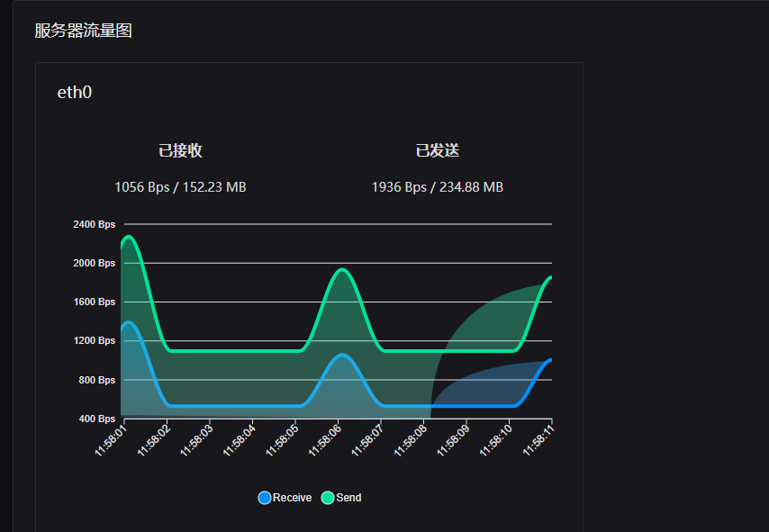This screenshot has height=532, width=769.
Task: Click the 服务器流量图 heading
Action: coord(84,31)
